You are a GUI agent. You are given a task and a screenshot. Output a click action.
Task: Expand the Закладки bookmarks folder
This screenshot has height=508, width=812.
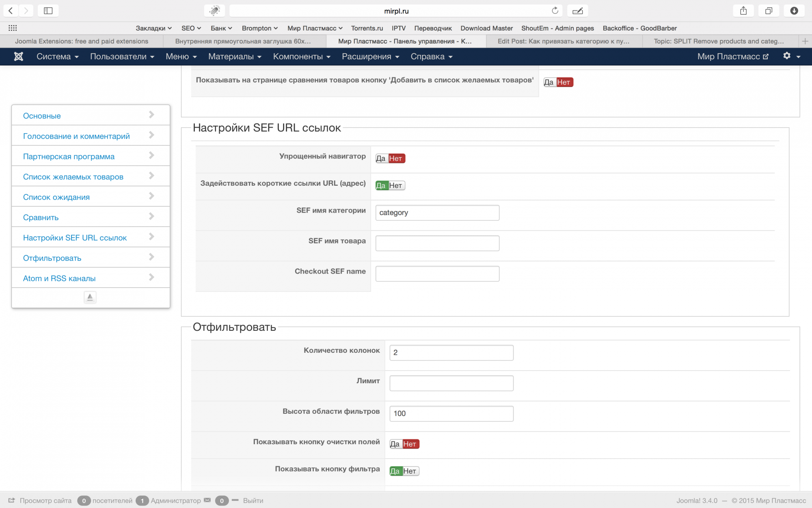153,28
